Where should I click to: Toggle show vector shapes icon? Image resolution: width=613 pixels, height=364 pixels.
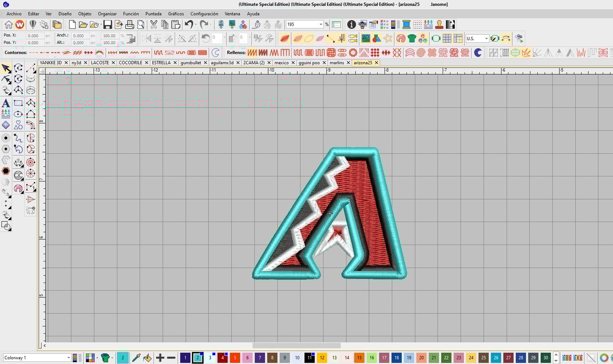(376, 38)
